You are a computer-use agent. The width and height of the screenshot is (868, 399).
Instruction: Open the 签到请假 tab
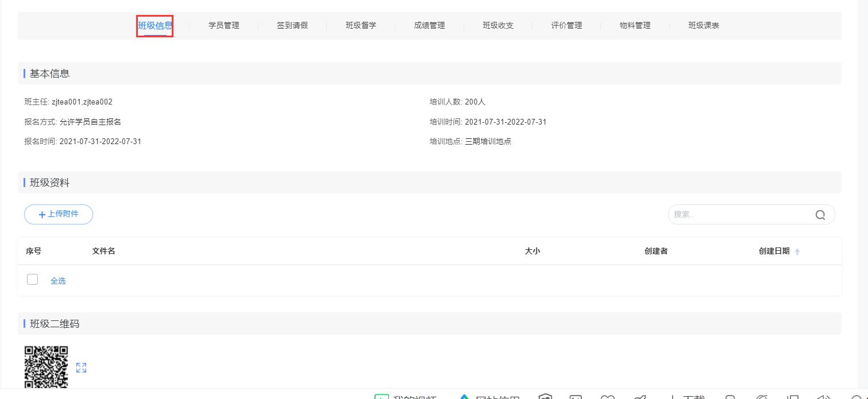(292, 26)
